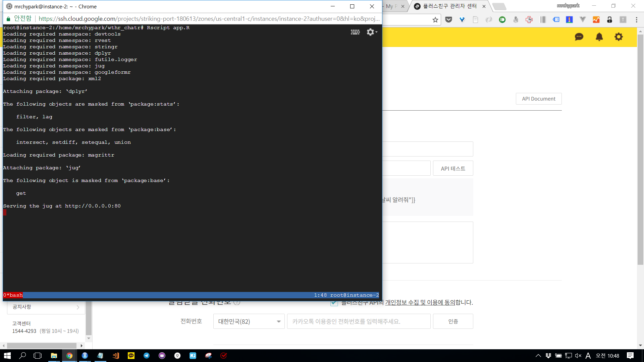This screenshot has height=362, width=644.
Task: Open notifications bell icon
Action: pos(599,37)
